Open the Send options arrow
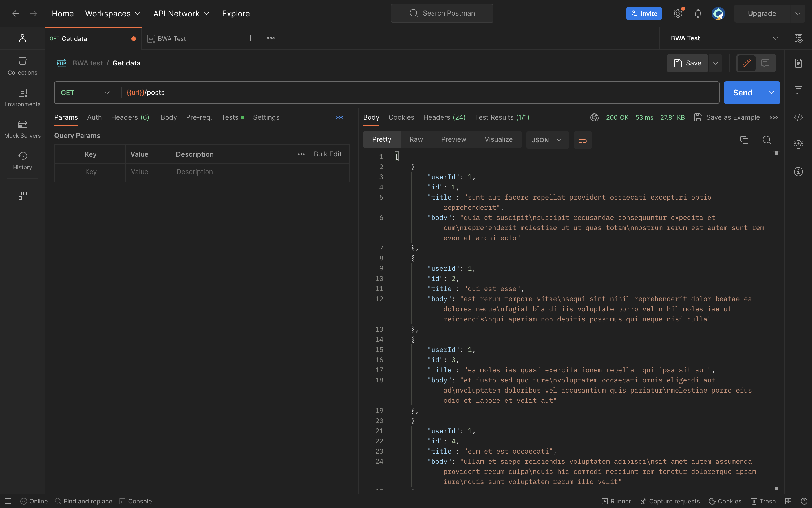812x508 pixels. tap(771, 92)
